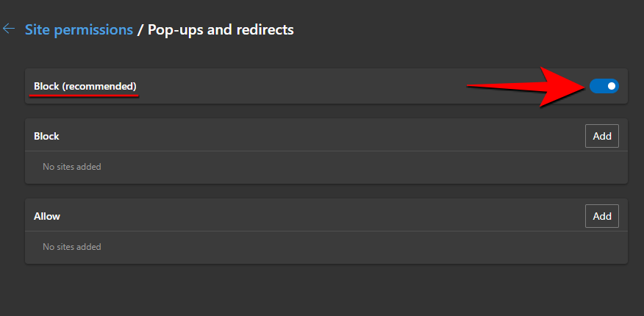Click the back arrow icon
This screenshot has height=316, width=644.
pyautogui.click(x=9, y=29)
